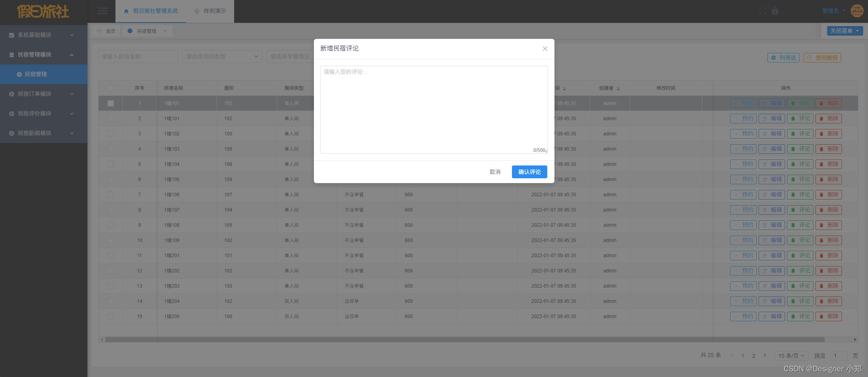Image resolution: width=868 pixels, height=377 pixels.
Task: Switch to 假日旅社管理系统 top tab
Action: coord(151,11)
